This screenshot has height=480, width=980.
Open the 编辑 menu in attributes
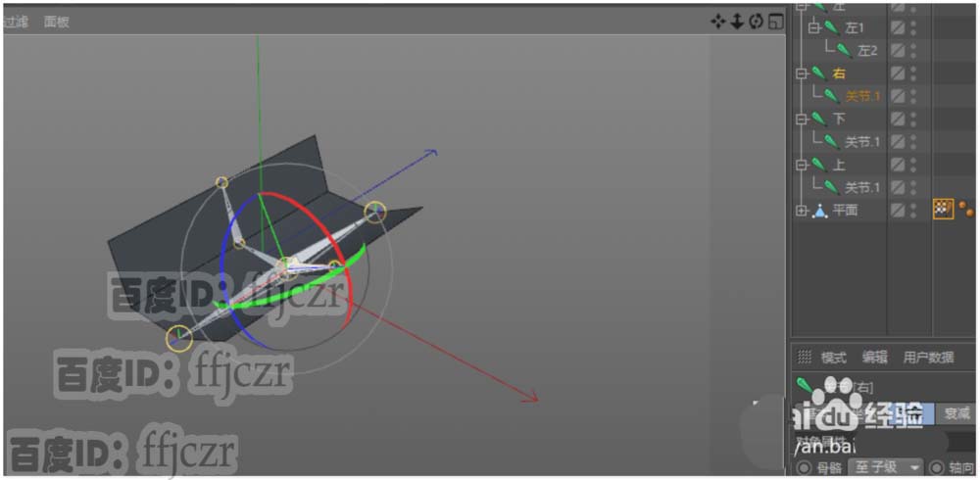point(875,358)
